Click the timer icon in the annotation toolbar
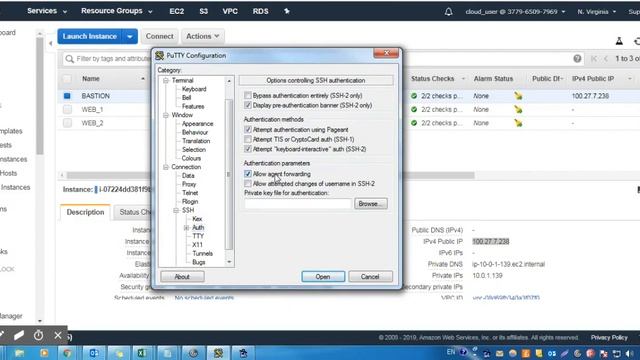The image size is (640, 360). coord(38,336)
